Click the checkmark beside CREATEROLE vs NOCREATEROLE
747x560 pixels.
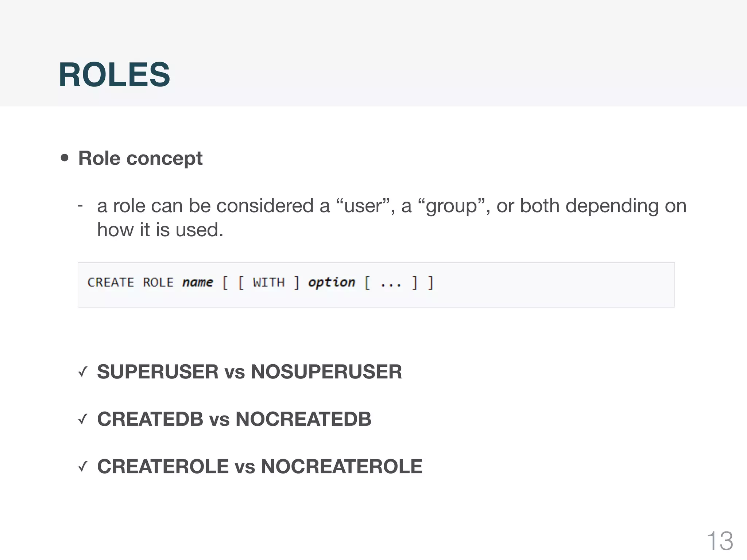[x=83, y=467]
